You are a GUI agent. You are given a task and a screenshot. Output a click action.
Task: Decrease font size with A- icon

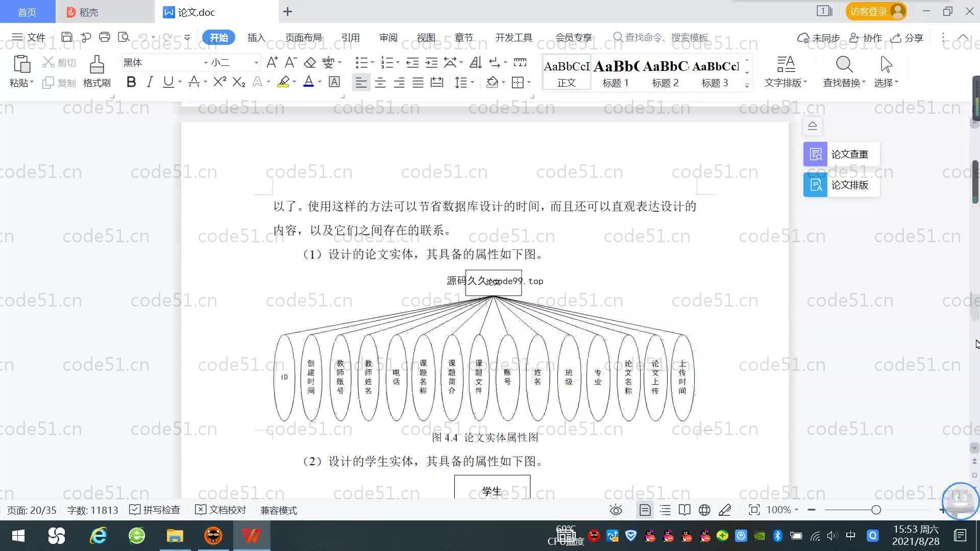(291, 63)
